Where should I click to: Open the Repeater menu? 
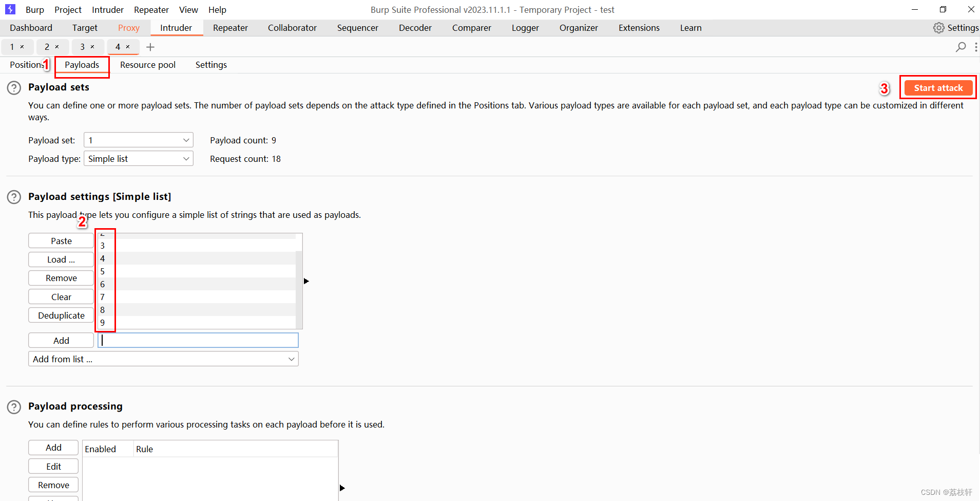(151, 10)
